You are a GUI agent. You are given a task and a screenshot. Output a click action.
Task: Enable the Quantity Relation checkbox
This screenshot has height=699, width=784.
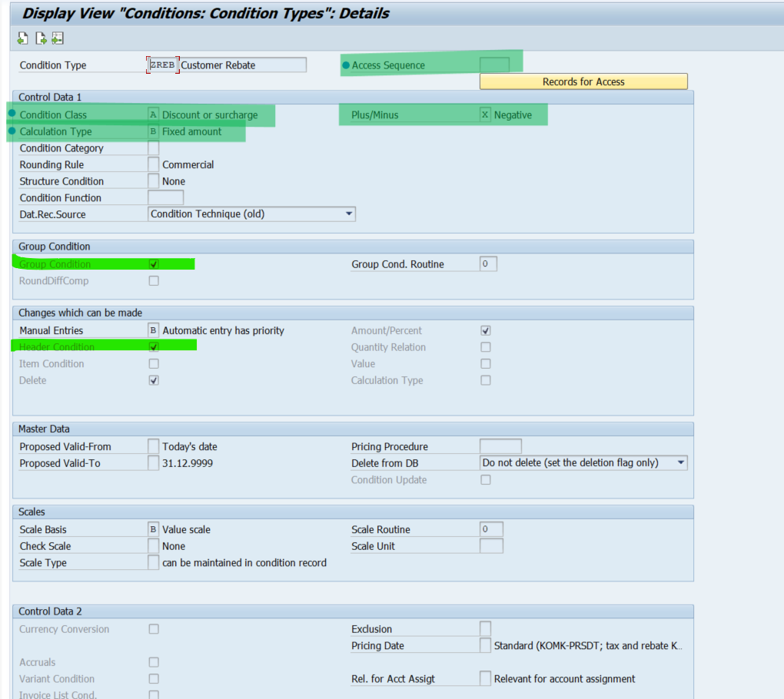tap(486, 346)
